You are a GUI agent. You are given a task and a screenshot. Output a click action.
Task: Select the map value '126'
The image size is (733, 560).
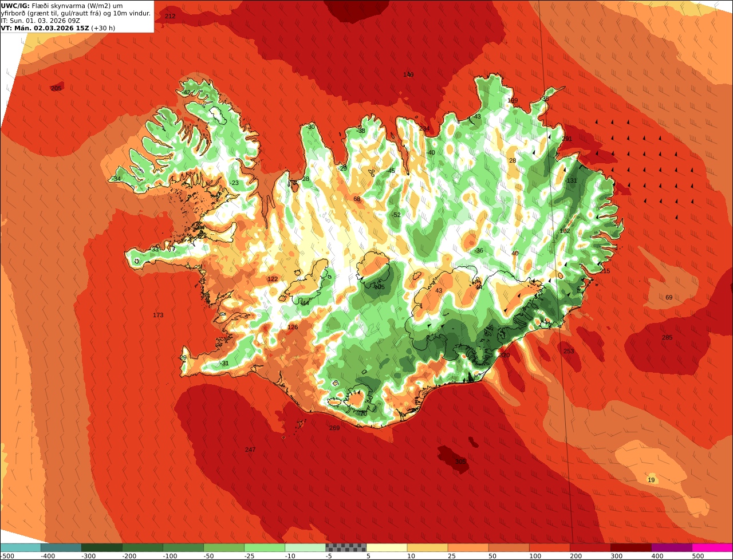293,328
